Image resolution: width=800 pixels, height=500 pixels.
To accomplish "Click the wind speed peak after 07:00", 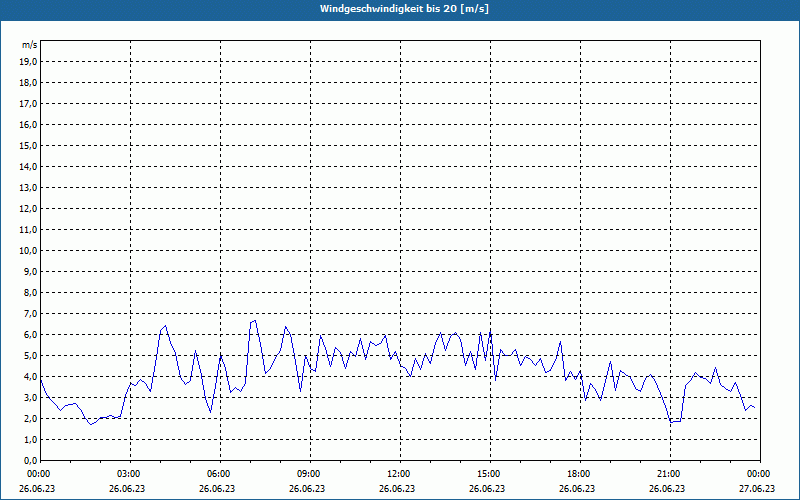I will [x=255, y=321].
